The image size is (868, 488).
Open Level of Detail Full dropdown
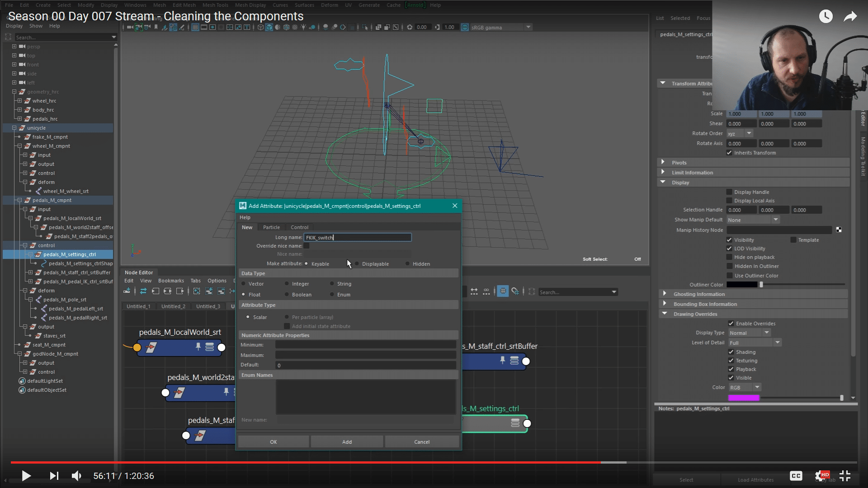755,343
